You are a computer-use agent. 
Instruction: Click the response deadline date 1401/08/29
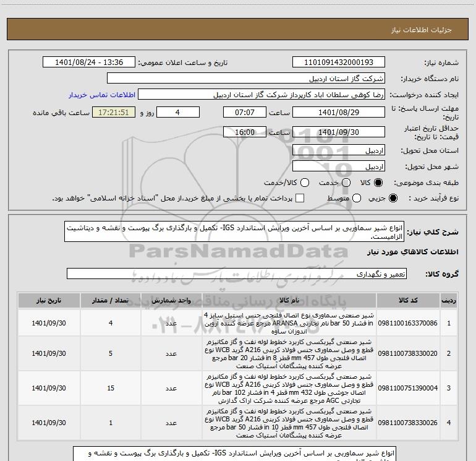point(339,112)
